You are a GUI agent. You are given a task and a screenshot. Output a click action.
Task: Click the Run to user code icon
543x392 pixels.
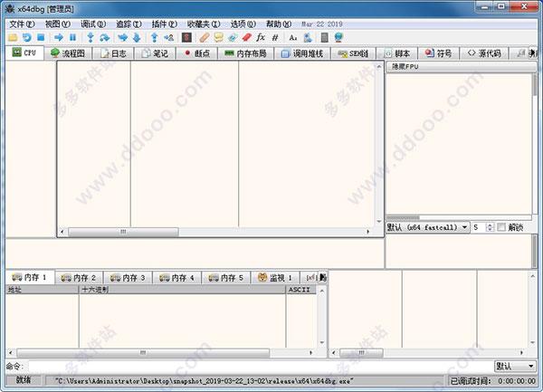click(x=168, y=37)
